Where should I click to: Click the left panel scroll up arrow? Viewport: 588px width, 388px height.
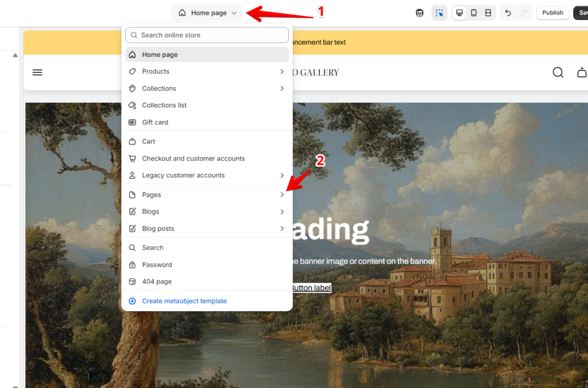15,56
